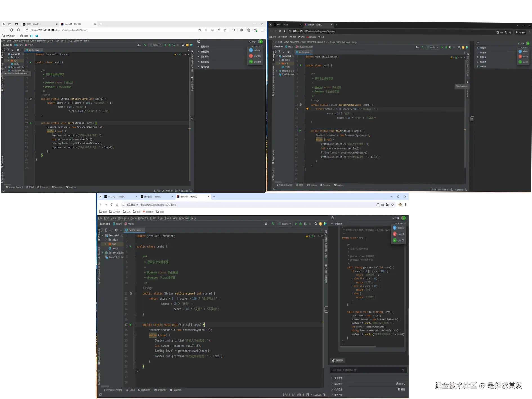Open project tree settings gear, bottom window
The height and width of the screenshot is (399, 532).
116,230
